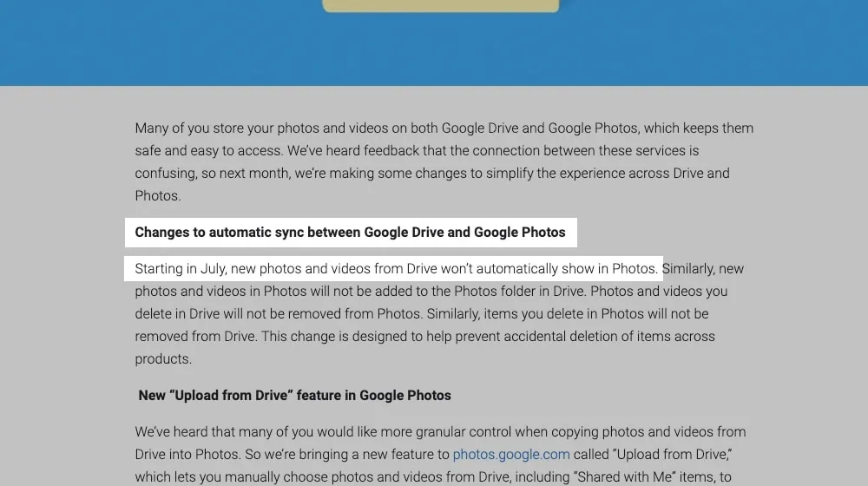
Task: Click heading "Changes to automatic sync between Google Drive"
Action: (x=351, y=233)
